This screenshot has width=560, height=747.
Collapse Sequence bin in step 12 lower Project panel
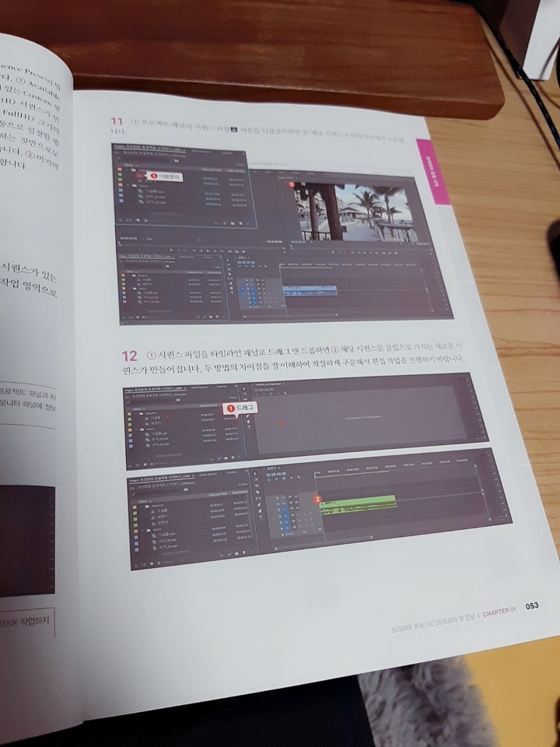pyautogui.click(x=142, y=507)
